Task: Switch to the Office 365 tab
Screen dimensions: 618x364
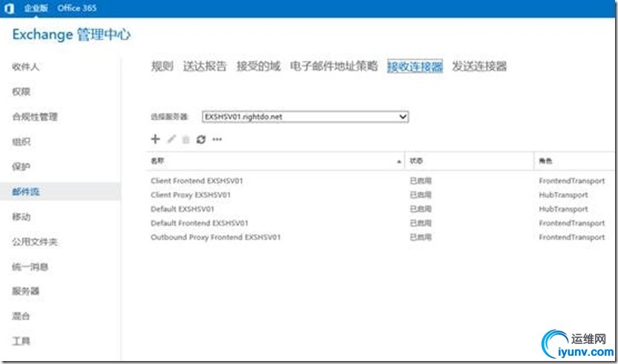Action: click(x=77, y=8)
